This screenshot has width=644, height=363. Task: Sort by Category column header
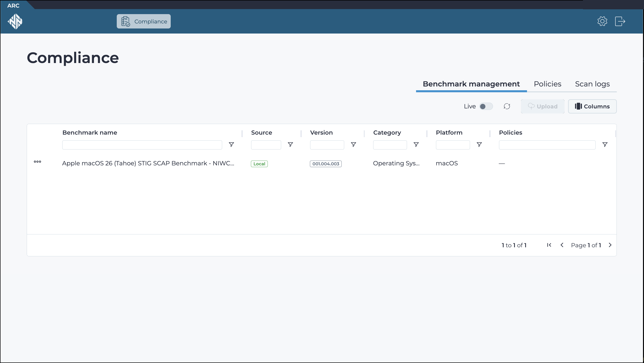pyautogui.click(x=387, y=133)
